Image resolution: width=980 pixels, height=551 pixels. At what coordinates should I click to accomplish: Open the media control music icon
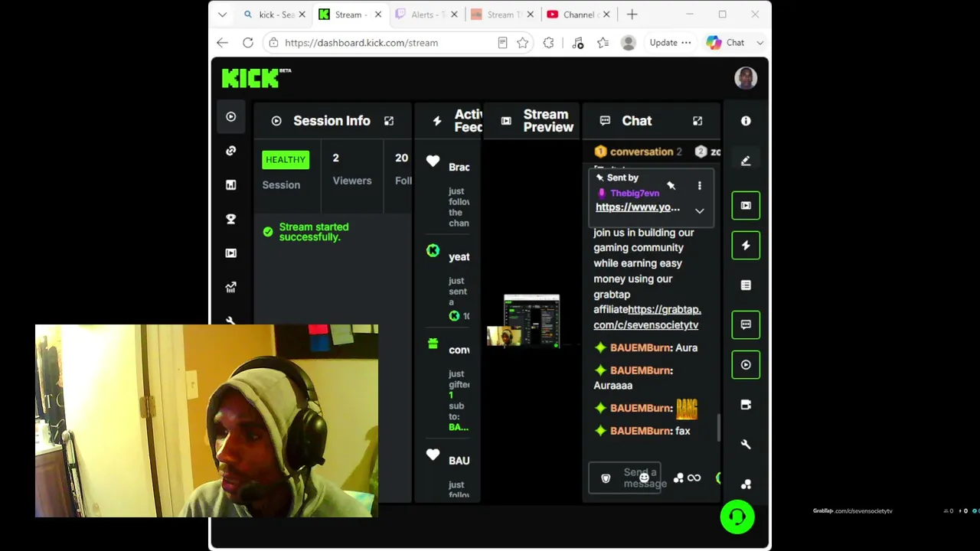[x=578, y=43]
